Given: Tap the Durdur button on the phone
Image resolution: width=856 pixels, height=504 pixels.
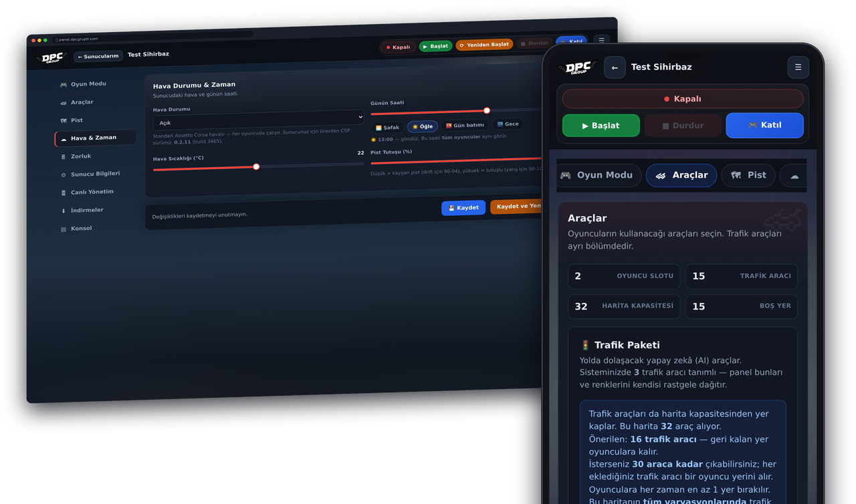Looking at the screenshot, I should point(683,126).
